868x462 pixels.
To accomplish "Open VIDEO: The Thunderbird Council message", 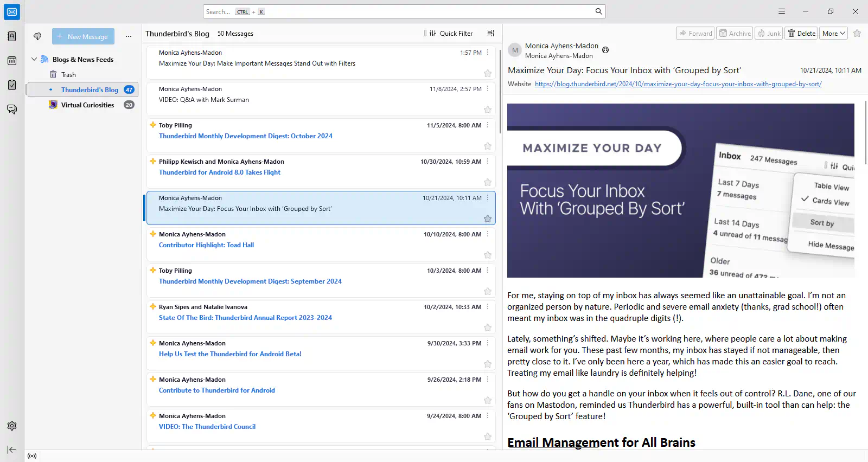I will click(321, 426).
